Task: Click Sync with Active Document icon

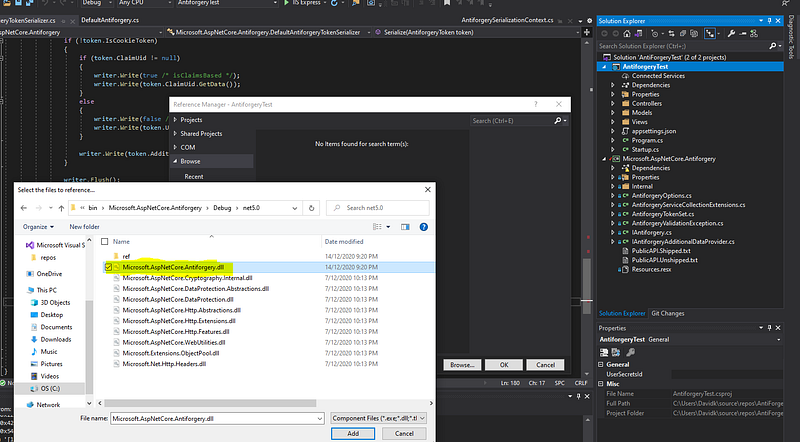Action: [671, 34]
